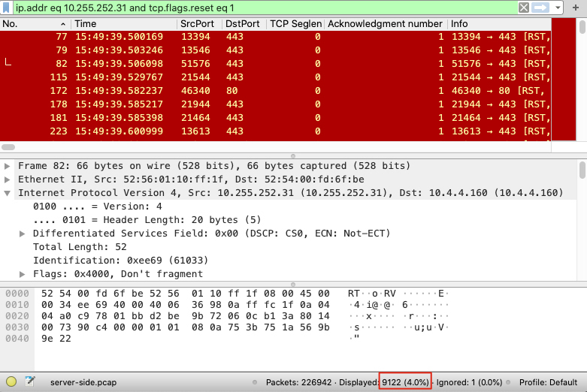Click the yellow expert information indicator
587x392 pixels.
coord(11,382)
